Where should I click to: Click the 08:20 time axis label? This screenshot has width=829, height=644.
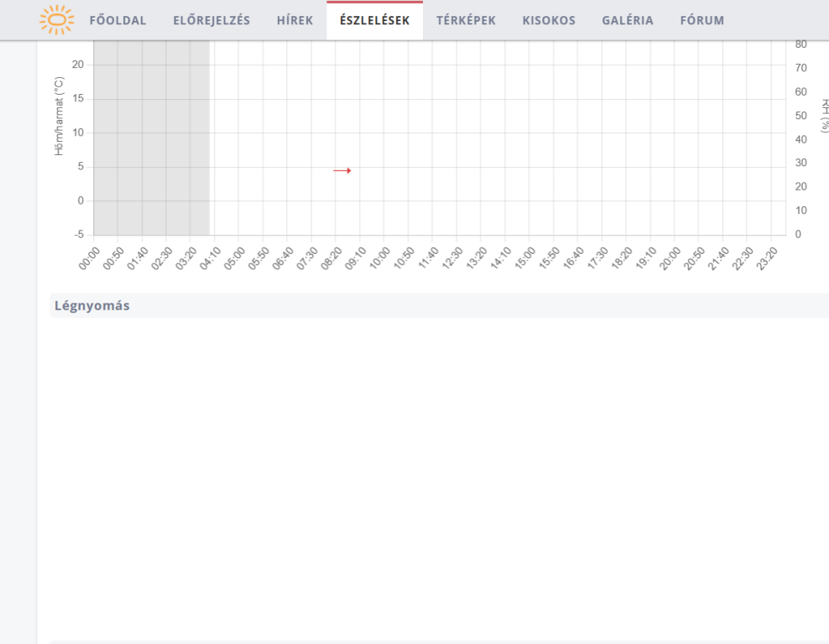[x=331, y=257]
